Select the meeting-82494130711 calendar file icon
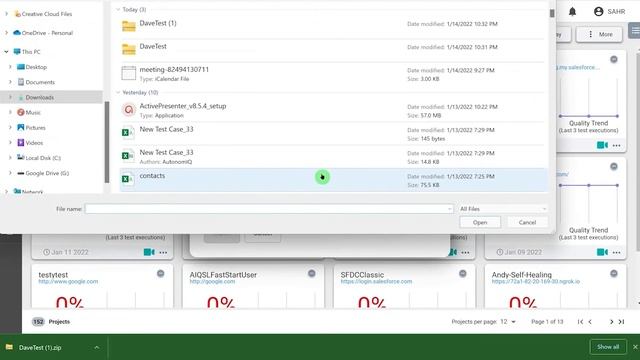 (x=129, y=73)
